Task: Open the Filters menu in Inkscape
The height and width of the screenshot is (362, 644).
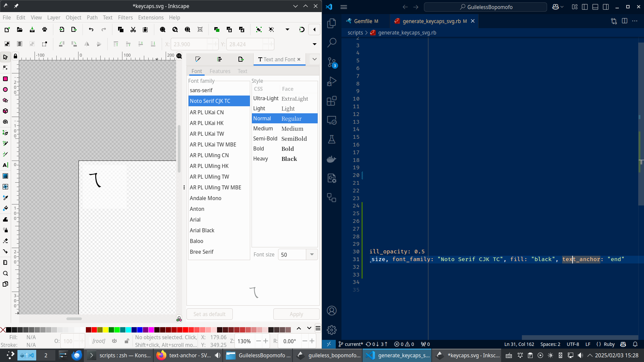Action: coord(125,17)
